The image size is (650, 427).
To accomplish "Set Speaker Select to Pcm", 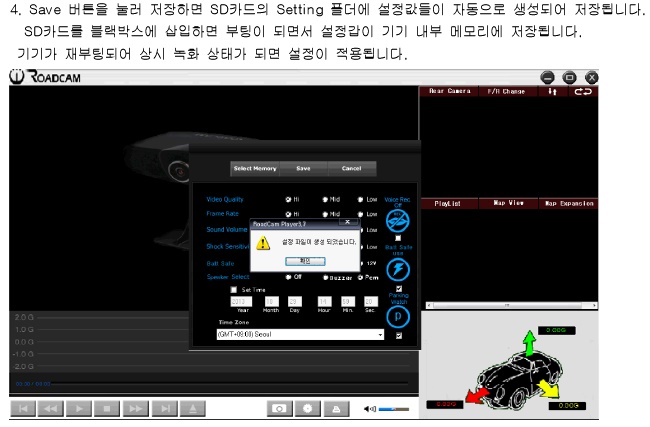I will click(360, 277).
